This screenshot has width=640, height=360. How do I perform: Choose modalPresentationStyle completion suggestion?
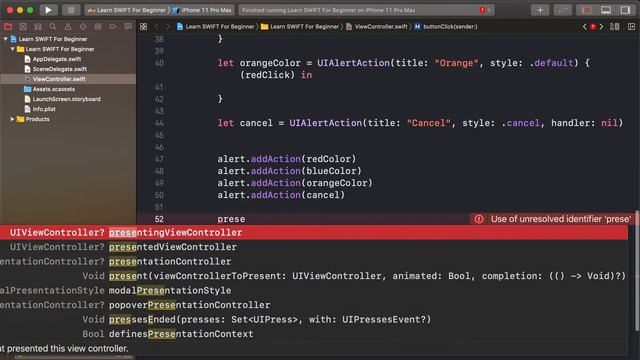coord(313,291)
